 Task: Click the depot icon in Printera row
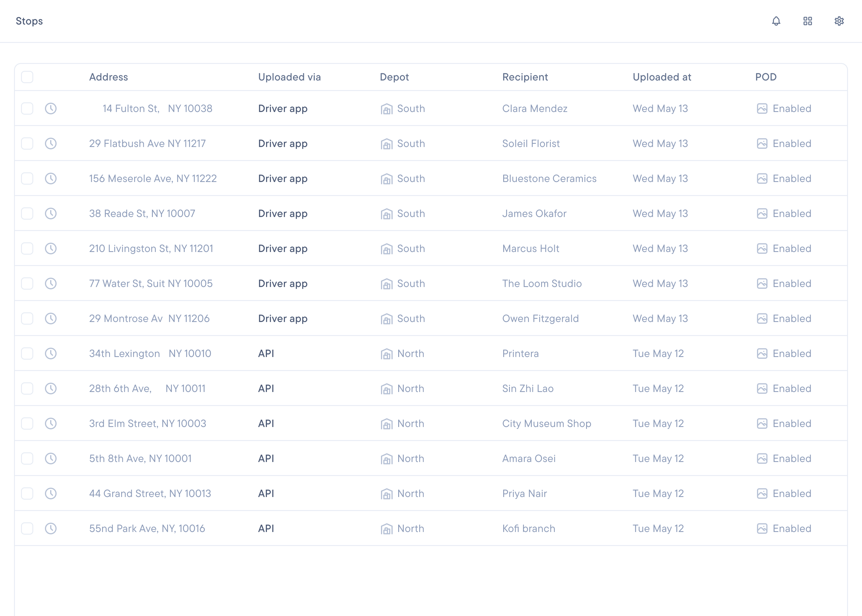pos(386,354)
